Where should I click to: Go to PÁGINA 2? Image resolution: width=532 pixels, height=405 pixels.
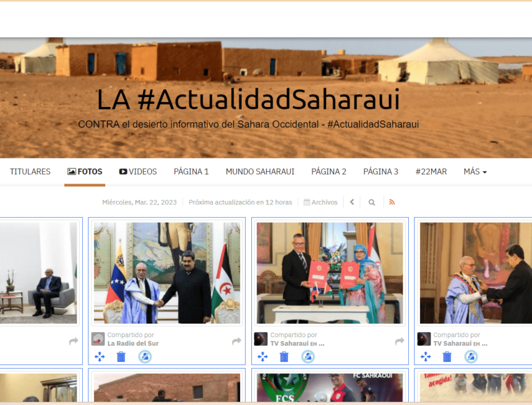coord(328,171)
